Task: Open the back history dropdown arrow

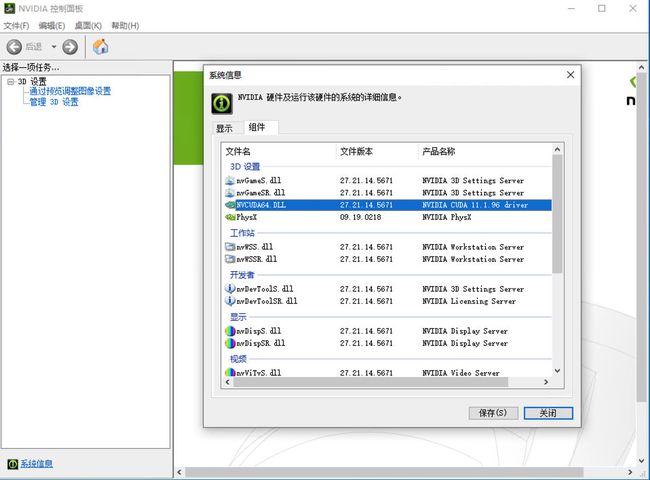Action: pos(54,47)
